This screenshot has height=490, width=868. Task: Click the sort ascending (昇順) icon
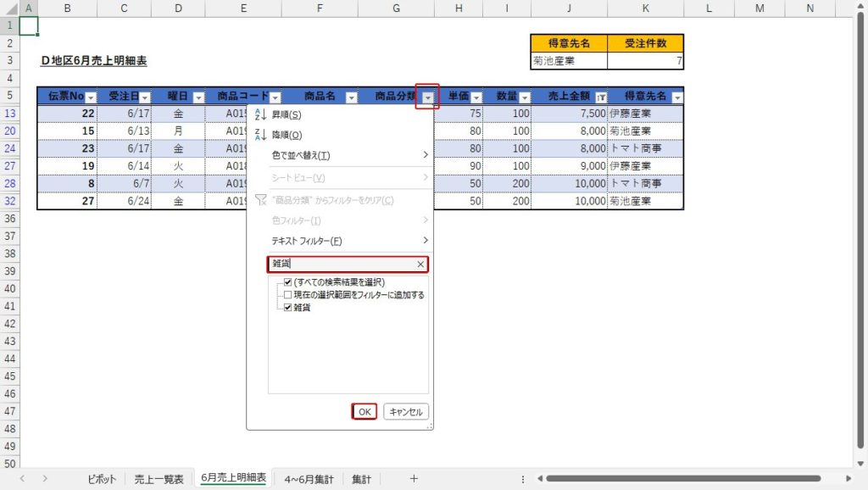tap(260, 114)
